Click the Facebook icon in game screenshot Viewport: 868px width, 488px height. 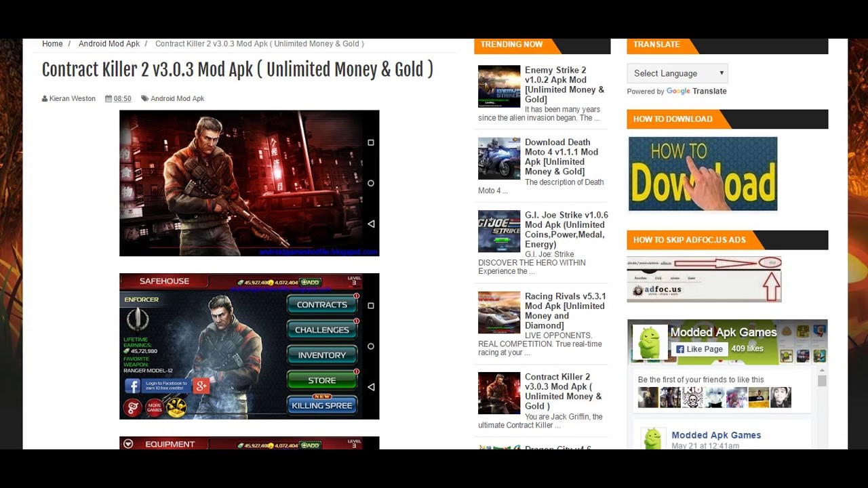pos(132,386)
